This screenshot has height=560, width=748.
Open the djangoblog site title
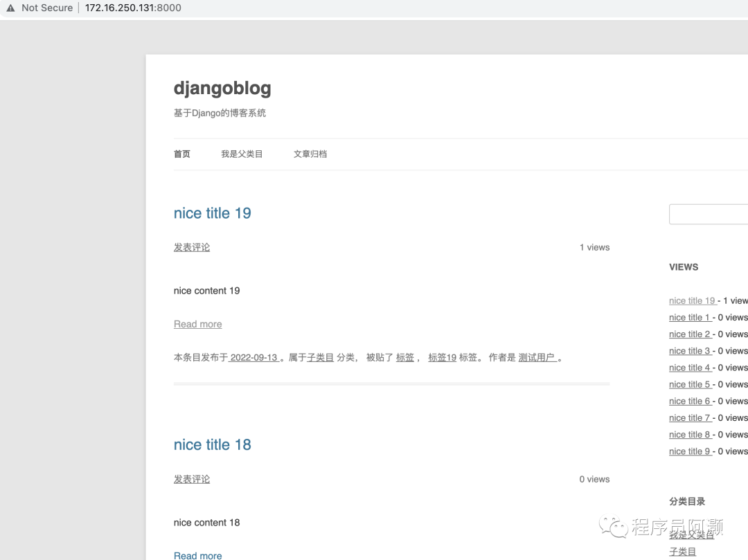222,88
